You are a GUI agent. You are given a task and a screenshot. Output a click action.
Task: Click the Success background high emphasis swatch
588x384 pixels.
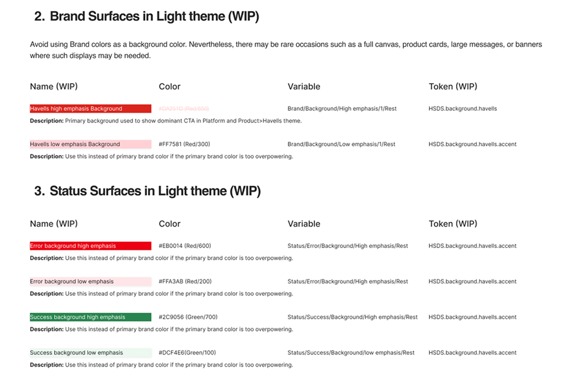pos(91,317)
